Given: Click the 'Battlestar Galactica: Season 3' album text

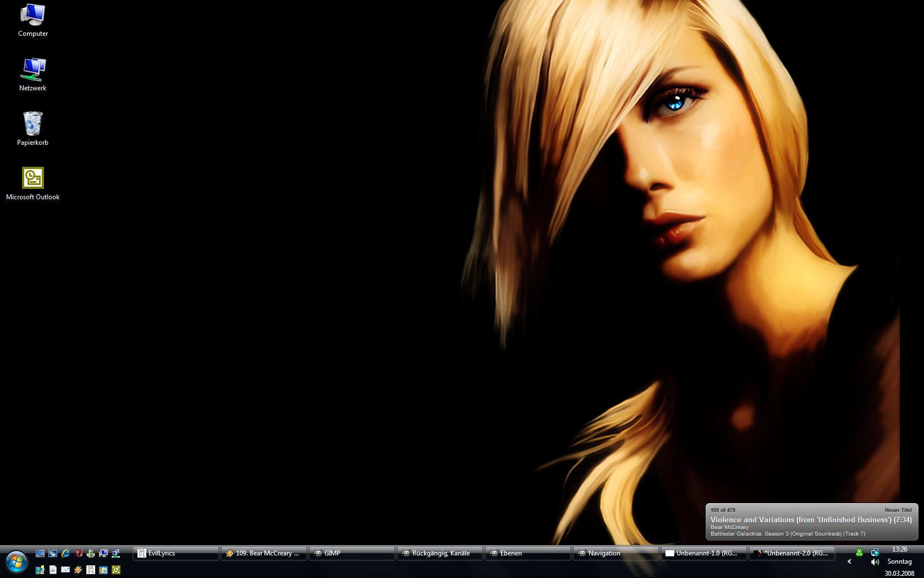Looking at the screenshot, I should click(x=788, y=534).
